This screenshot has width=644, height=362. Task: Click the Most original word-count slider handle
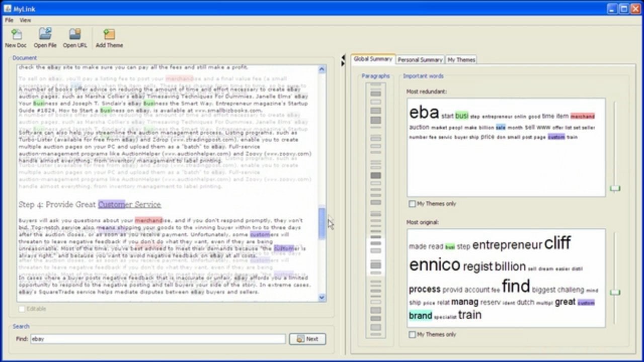pos(615,292)
